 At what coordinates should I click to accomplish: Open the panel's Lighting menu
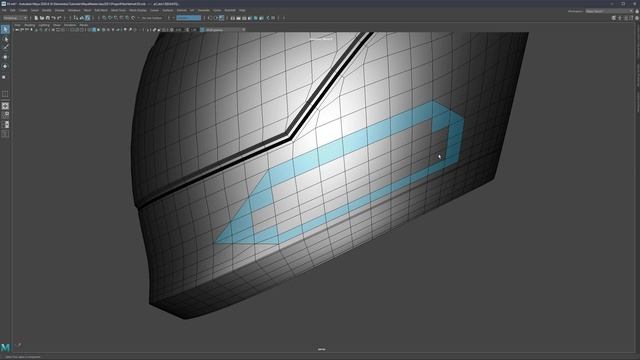(x=44, y=25)
